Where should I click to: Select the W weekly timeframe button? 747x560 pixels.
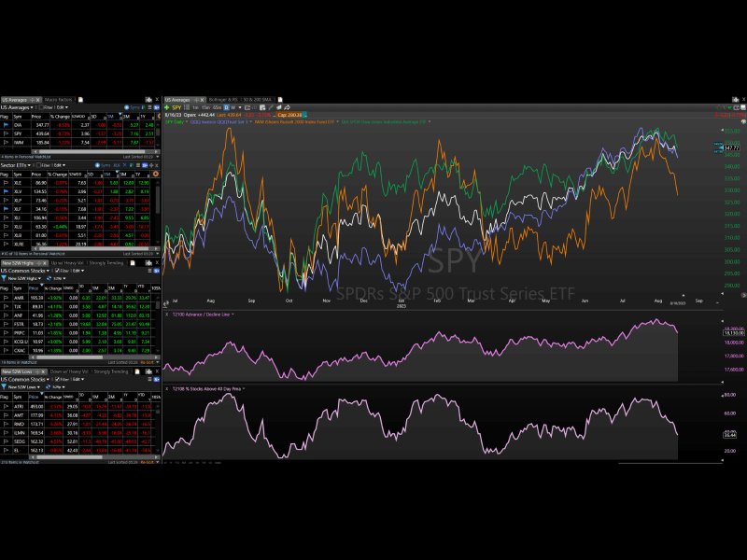[233, 107]
